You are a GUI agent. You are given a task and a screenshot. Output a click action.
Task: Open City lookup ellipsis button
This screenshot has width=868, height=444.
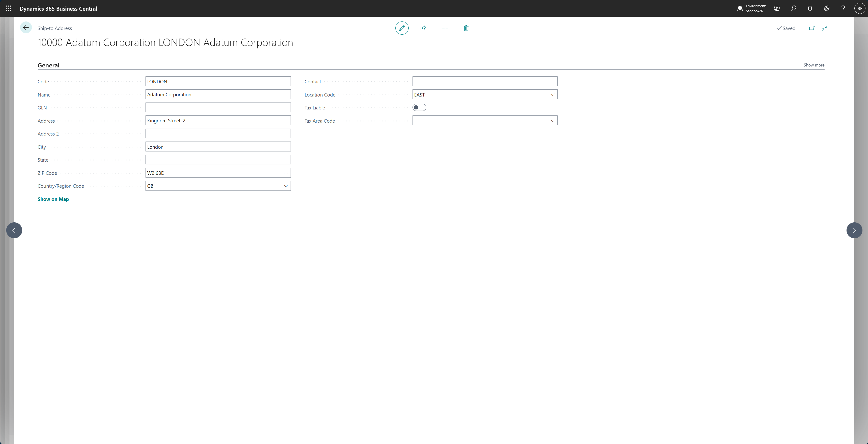tap(286, 147)
